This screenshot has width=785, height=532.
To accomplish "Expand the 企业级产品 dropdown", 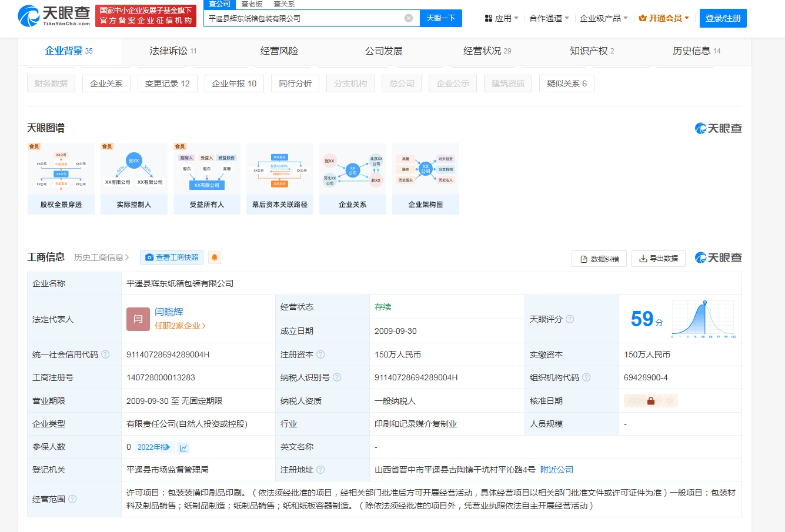I will tap(604, 18).
